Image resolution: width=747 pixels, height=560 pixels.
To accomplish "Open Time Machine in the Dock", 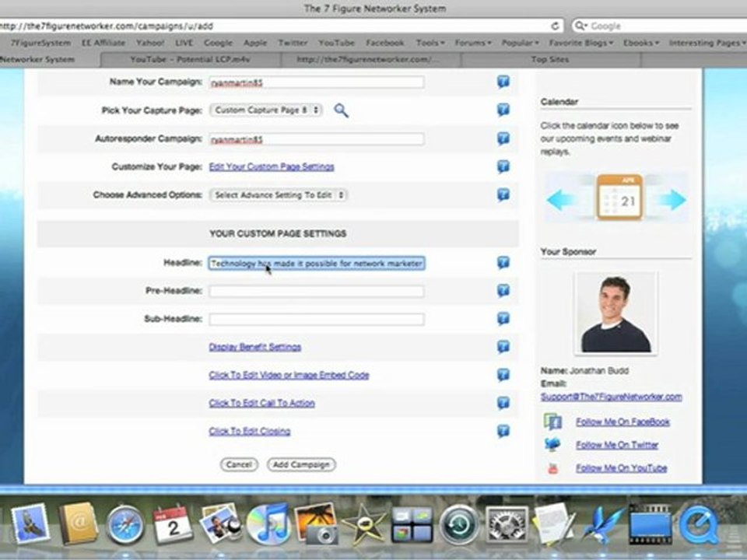I will coord(459,525).
